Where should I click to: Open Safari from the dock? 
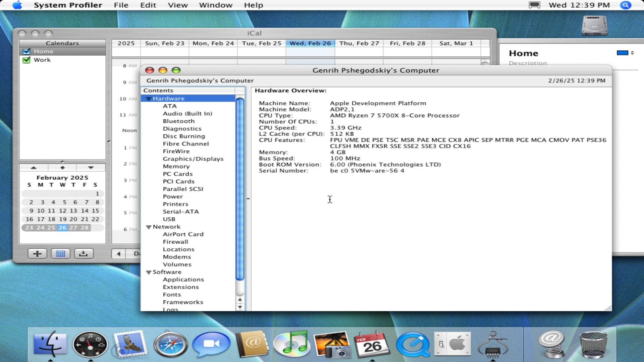[171, 345]
